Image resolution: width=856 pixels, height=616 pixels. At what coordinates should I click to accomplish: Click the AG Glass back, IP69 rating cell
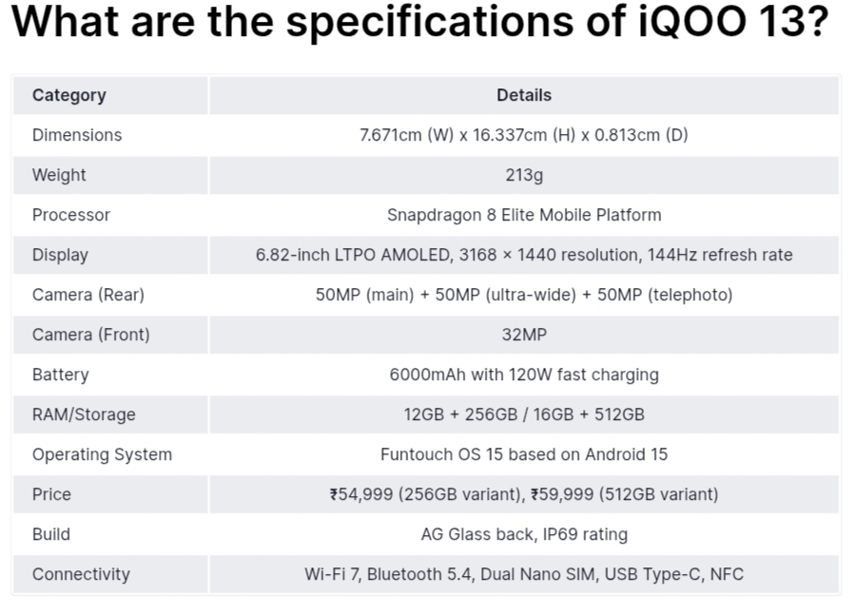(x=524, y=534)
